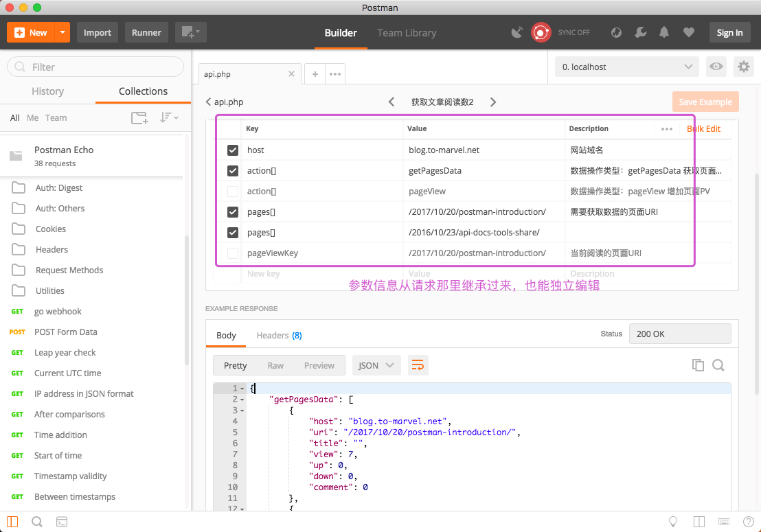The width and height of the screenshot is (761, 532).
Task: Switch to the History tab
Action: (47, 91)
